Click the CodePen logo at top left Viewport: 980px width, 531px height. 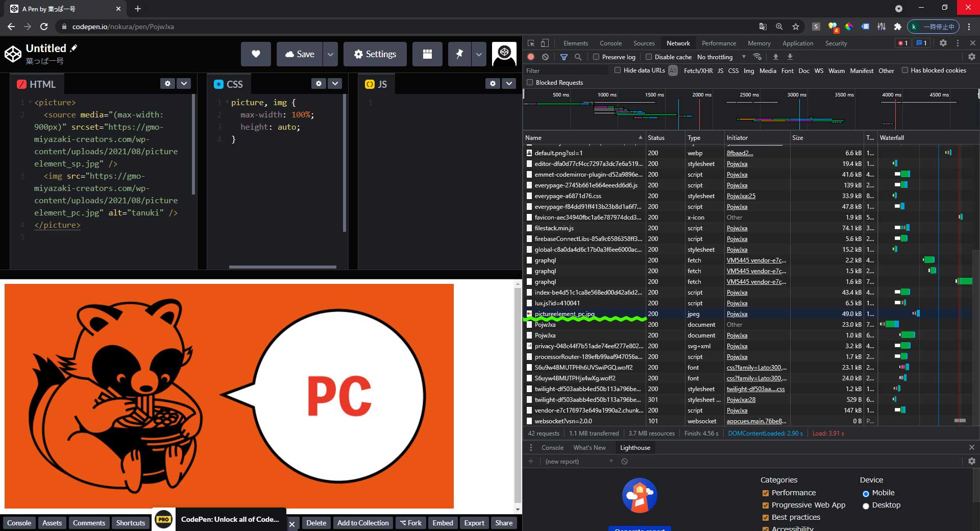point(13,54)
